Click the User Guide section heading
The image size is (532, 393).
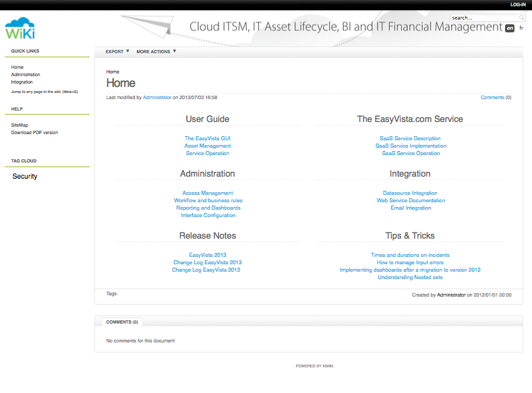pos(208,119)
